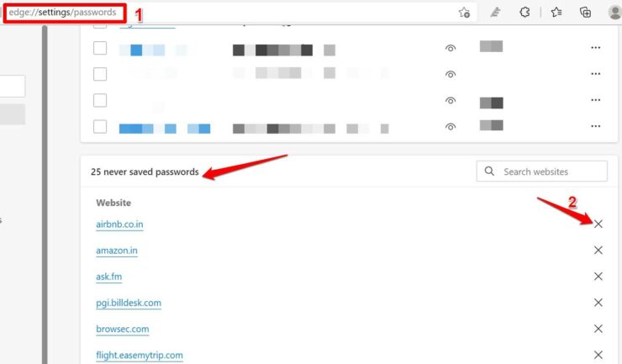
Task: Open the Favorites list icon
Action: [x=556, y=13]
